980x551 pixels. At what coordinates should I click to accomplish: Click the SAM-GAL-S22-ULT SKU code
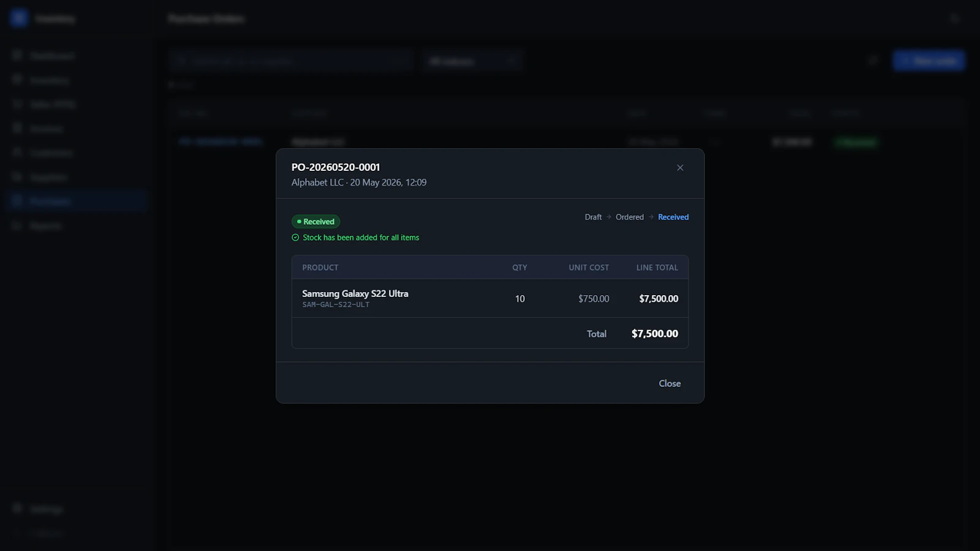click(336, 305)
